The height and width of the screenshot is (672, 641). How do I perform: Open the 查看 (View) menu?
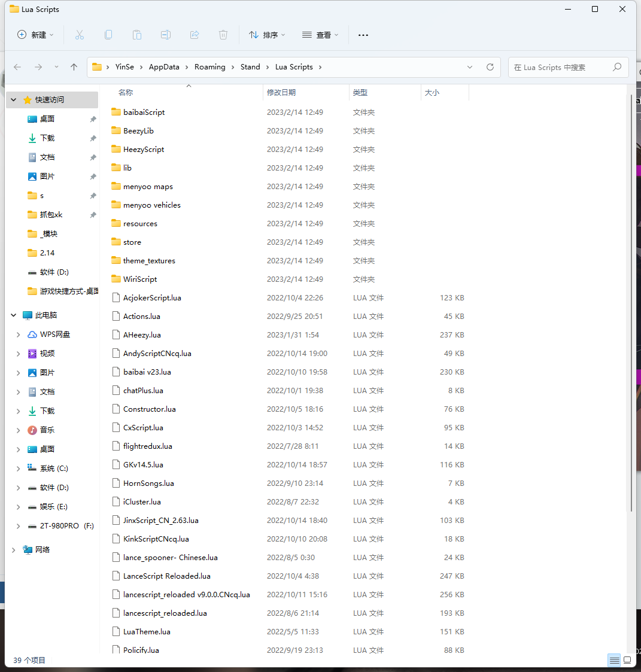pyautogui.click(x=320, y=35)
